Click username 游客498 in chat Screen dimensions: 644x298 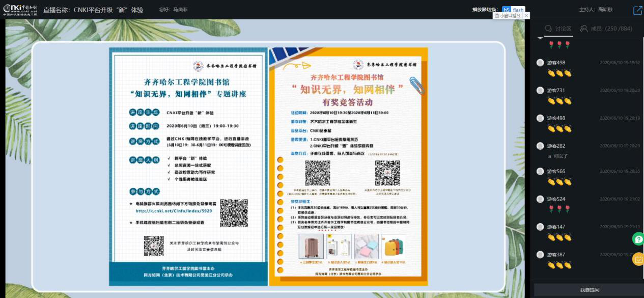[x=556, y=63]
